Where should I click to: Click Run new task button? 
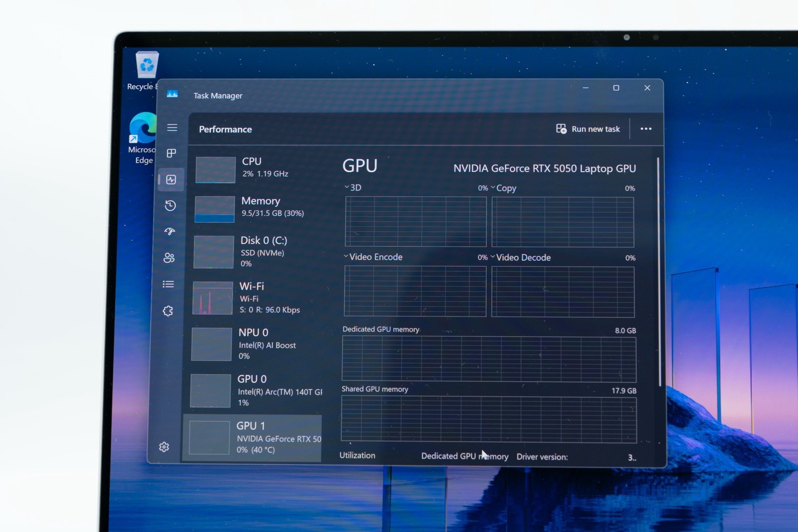(x=588, y=129)
